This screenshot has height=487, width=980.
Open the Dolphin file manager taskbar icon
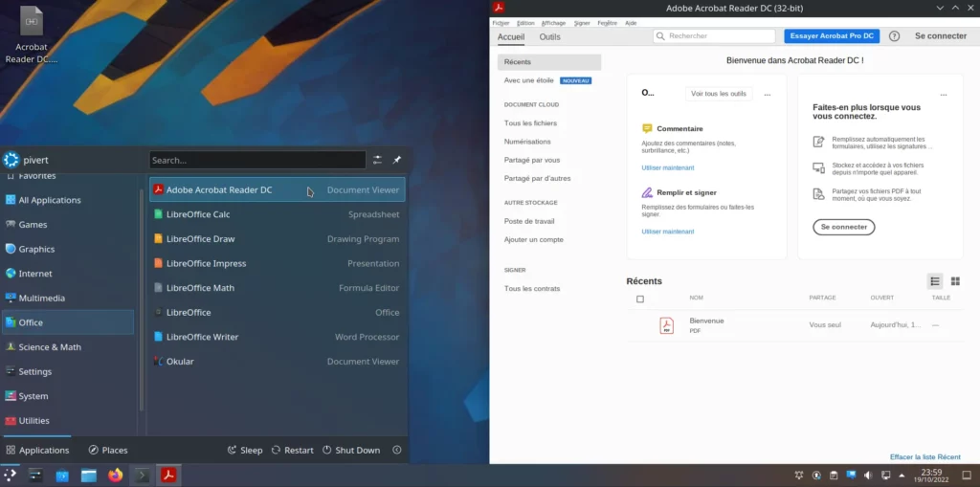click(x=89, y=476)
